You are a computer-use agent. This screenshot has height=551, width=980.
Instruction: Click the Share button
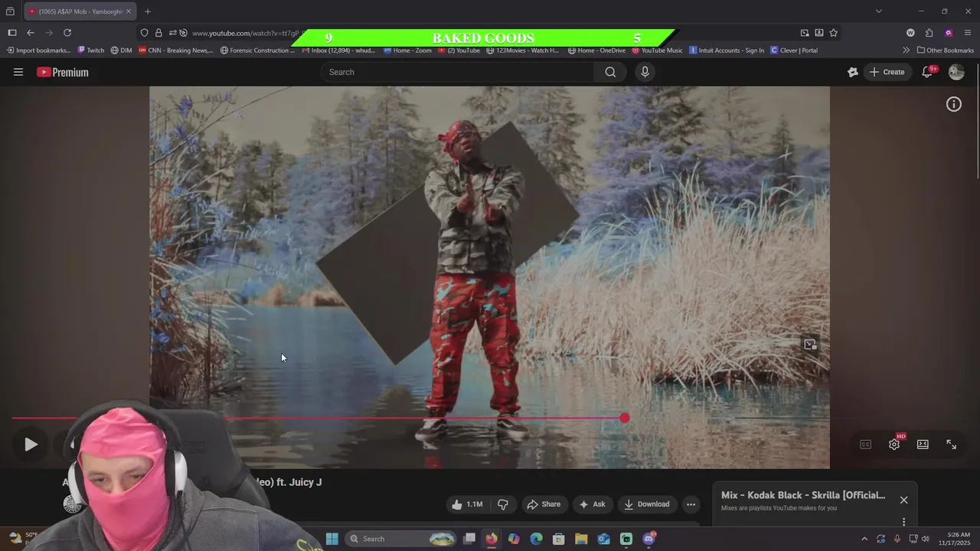click(x=544, y=504)
